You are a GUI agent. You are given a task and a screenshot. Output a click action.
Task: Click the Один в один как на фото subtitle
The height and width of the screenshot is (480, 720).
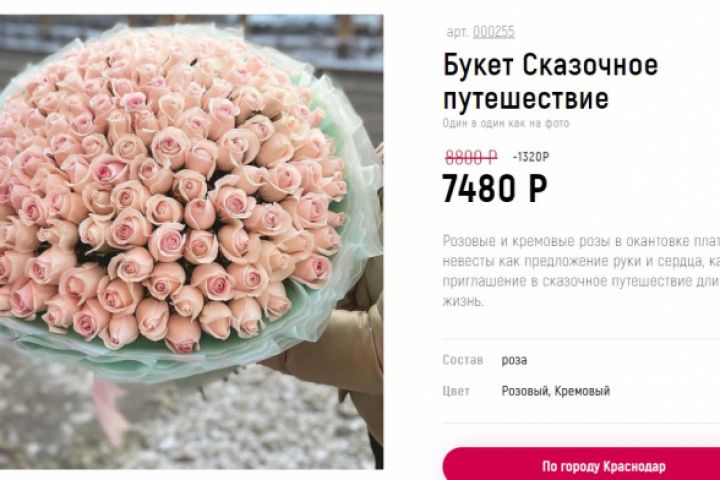point(506,123)
